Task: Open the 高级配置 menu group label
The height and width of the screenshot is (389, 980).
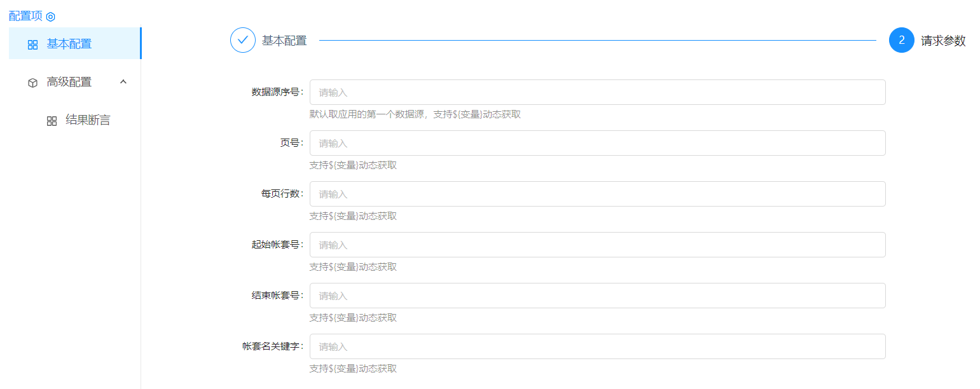Action: click(69, 82)
